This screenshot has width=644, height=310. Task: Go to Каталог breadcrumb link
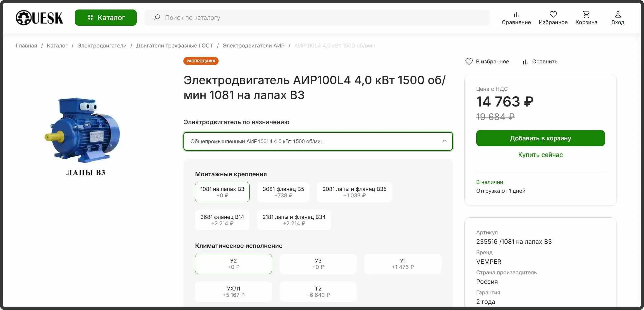(x=57, y=46)
